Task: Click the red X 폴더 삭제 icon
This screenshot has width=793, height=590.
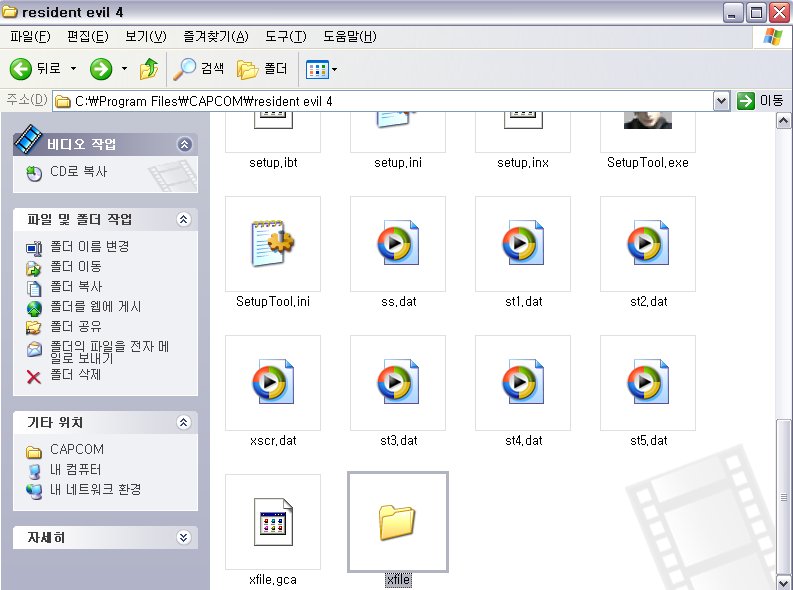Action: click(34, 377)
